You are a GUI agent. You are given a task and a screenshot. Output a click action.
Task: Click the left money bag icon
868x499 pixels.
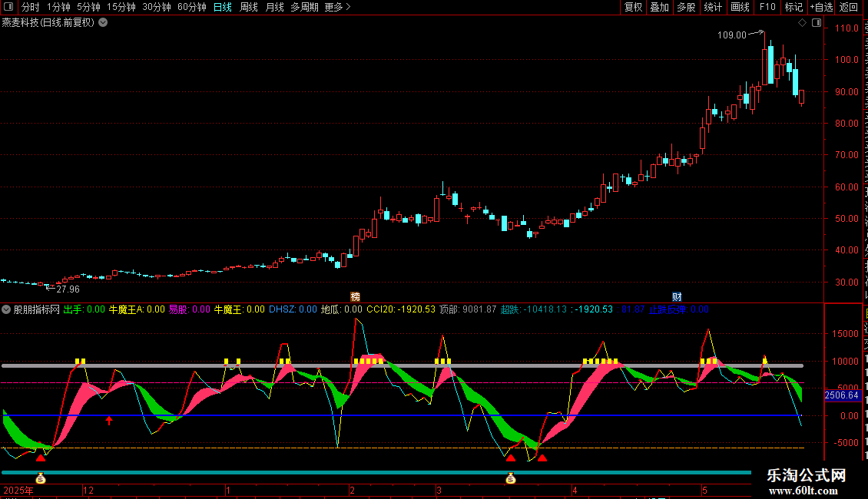(x=41, y=478)
